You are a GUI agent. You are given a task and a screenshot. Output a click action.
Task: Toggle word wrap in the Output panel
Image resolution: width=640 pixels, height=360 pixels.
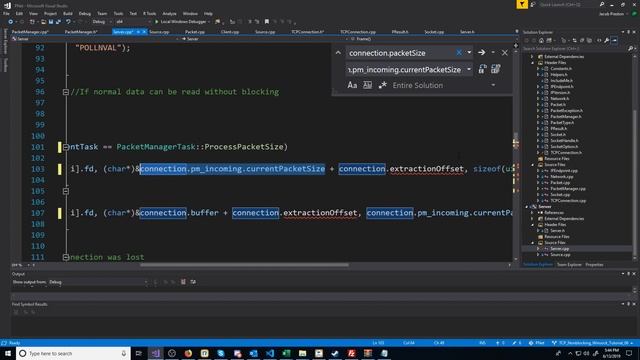pyautogui.click(x=193, y=282)
